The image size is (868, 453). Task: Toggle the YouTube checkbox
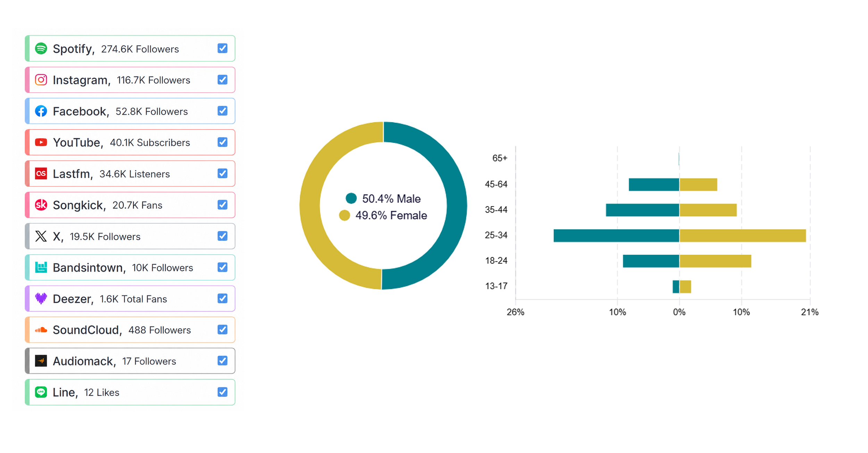223,142
